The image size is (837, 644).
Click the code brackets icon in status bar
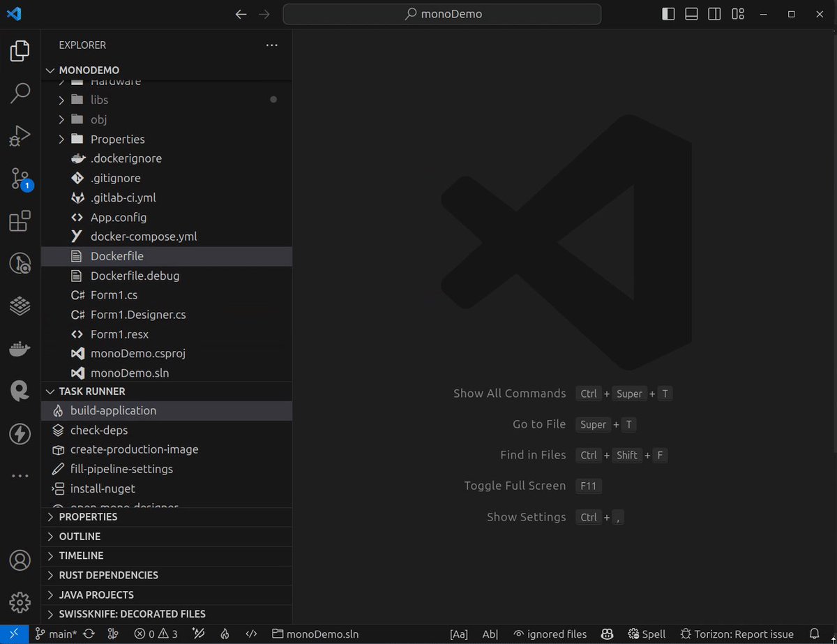pyautogui.click(x=252, y=634)
